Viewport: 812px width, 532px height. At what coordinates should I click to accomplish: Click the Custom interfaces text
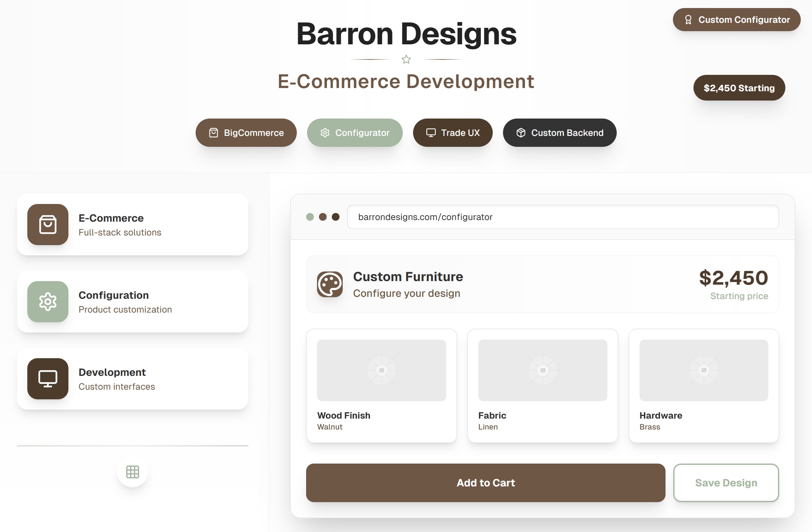pos(117,386)
